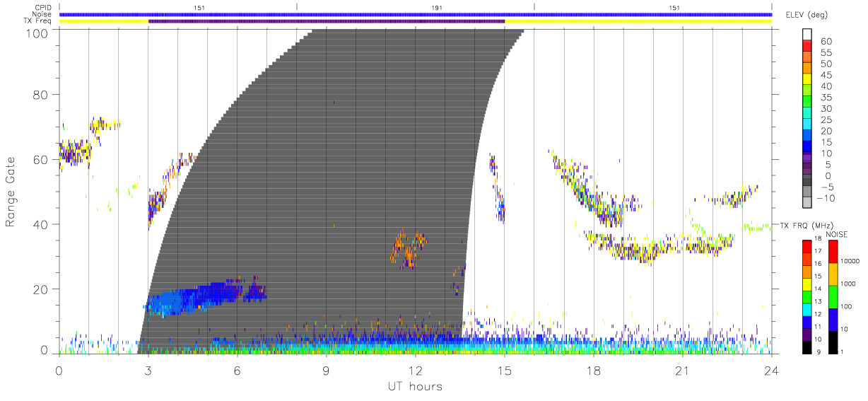Click UT hours tick label 18
The image size is (868, 401).
(x=593, y=371)
